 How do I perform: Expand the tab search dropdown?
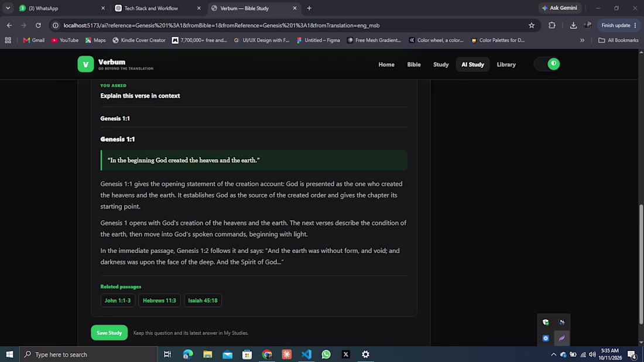pos(8,8)
